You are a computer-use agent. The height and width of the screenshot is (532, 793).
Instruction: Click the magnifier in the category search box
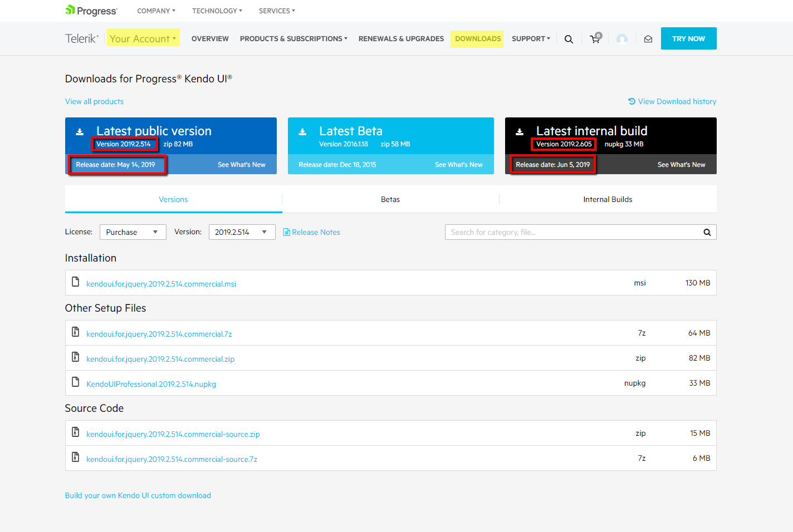[707, 232]
